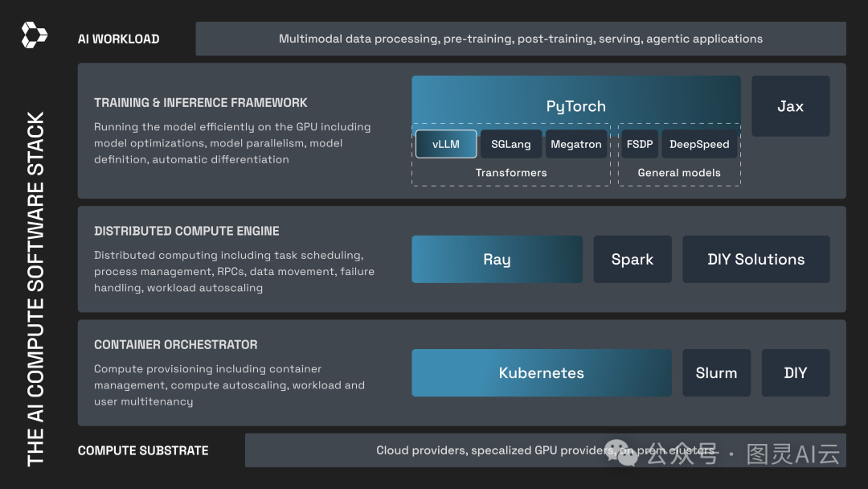
Task: Click the Transformers group label
Action: click(511, 173)
